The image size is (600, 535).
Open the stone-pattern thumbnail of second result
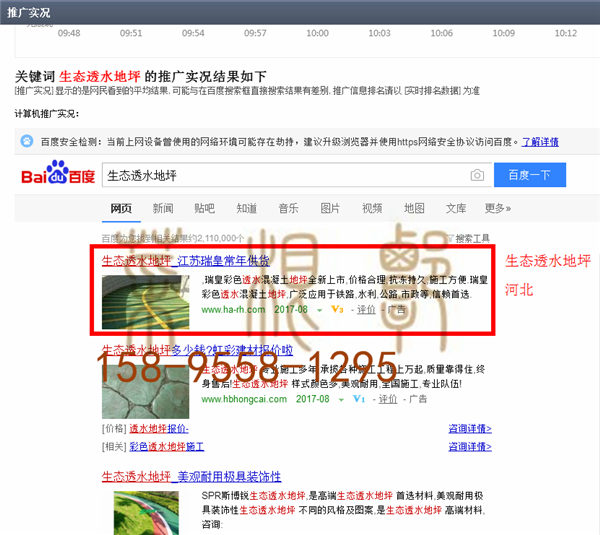[x=145, y=391]
